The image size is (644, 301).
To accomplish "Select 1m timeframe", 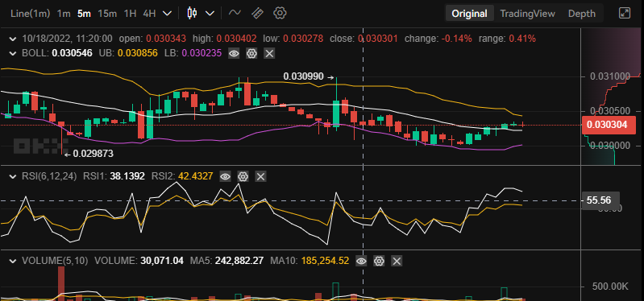I will pyautogui.click(x=64, y=14).
